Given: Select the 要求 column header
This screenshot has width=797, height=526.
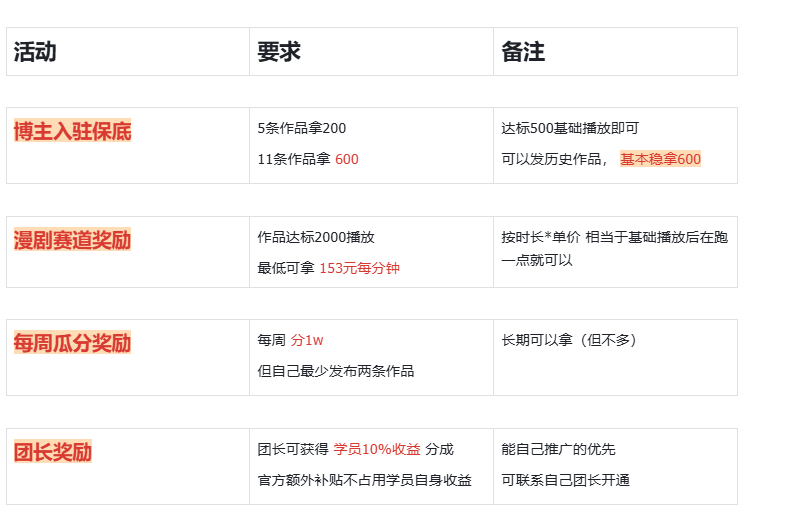Looking at the screenshot, I should click(x=279, y=52).
